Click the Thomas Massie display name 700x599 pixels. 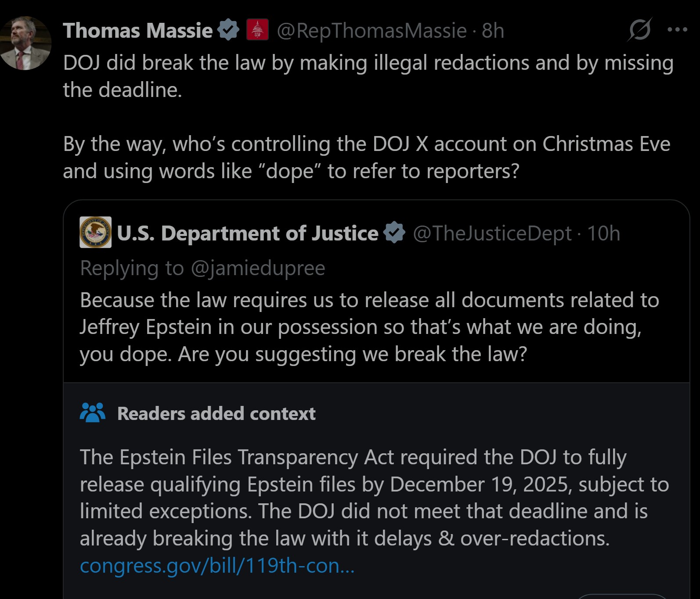138,31
